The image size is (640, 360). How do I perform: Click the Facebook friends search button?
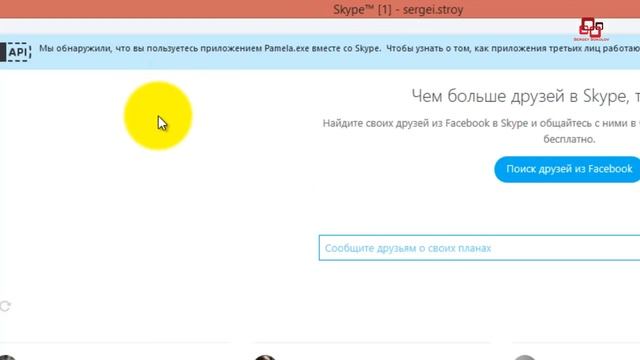(567, 169)
